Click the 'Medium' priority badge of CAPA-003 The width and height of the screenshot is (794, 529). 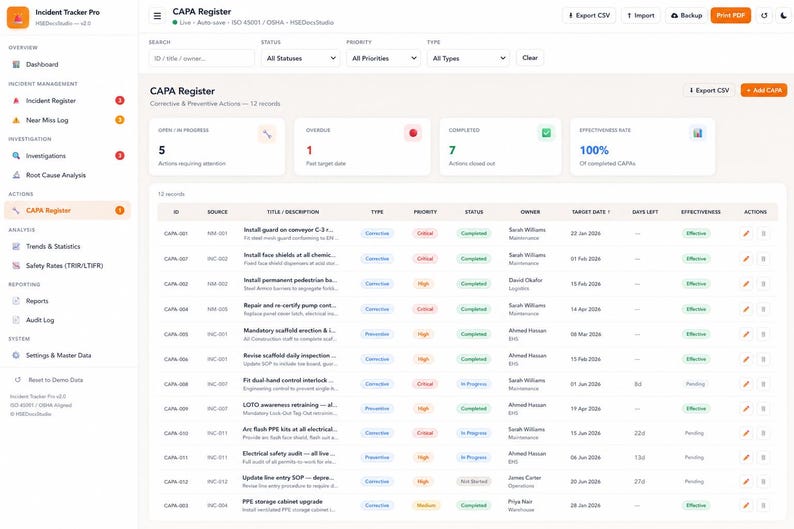[426, 505]
